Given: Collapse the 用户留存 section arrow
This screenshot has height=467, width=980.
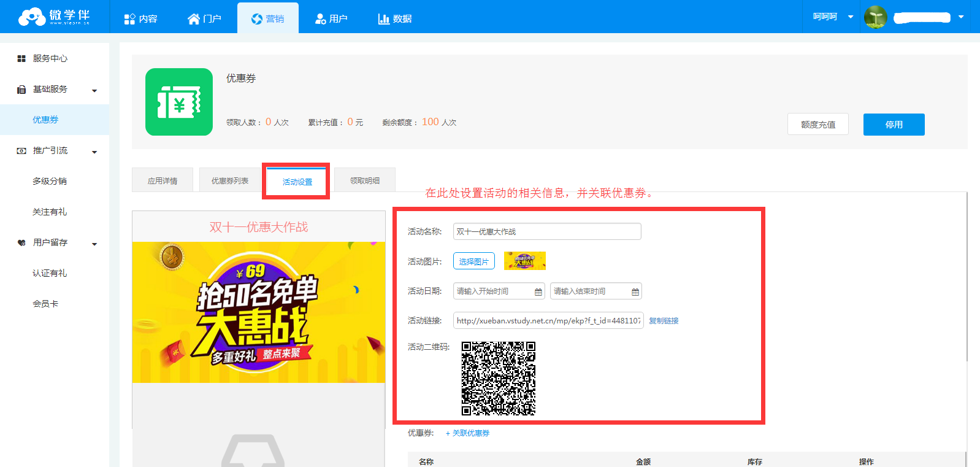Looking at the screenshot, I should 94,244.
